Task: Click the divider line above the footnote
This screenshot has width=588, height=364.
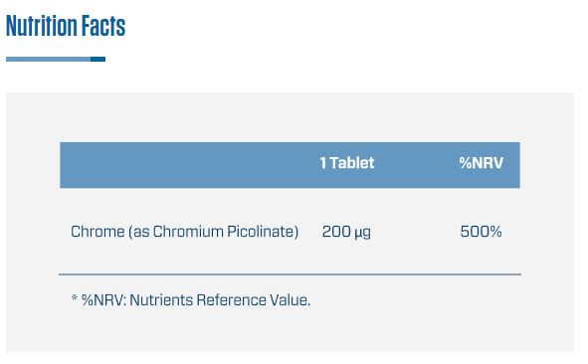Action: 290,274
